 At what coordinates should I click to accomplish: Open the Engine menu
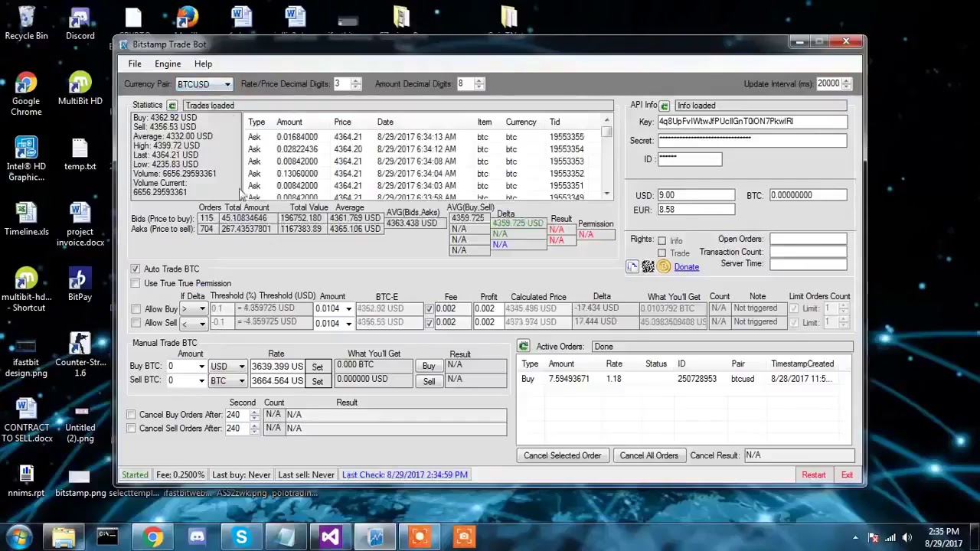168,64
